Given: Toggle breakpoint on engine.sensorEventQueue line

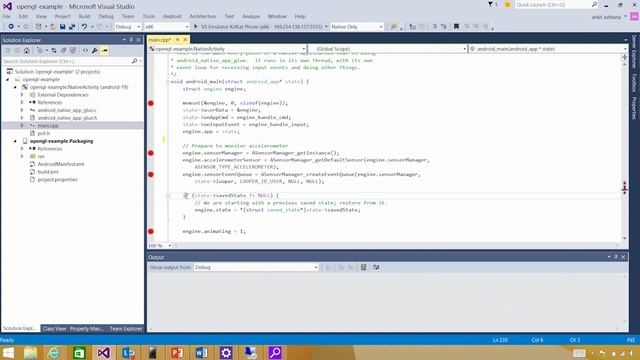Looking at the screenshot, I should click(151, 174).
